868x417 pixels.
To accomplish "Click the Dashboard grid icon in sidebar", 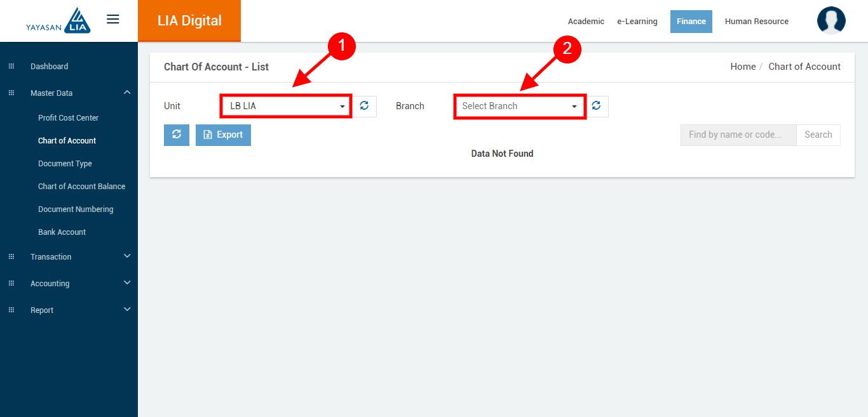I will [x=11, y=67].
